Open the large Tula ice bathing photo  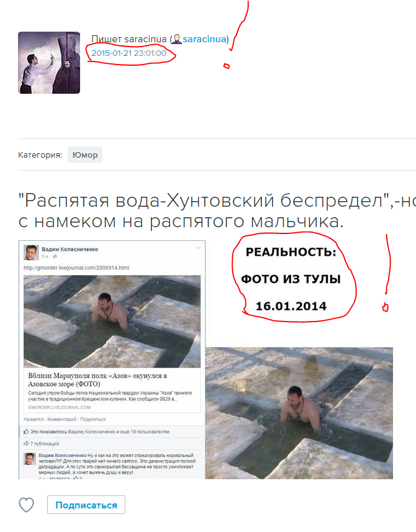pos(299,413)
